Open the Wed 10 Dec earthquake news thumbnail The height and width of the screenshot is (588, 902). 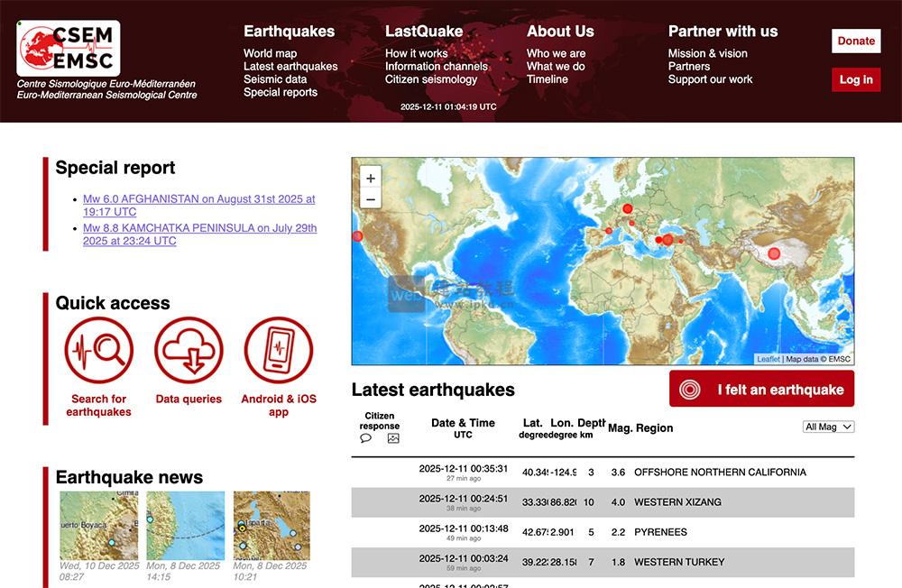click(x=98, y=527)
